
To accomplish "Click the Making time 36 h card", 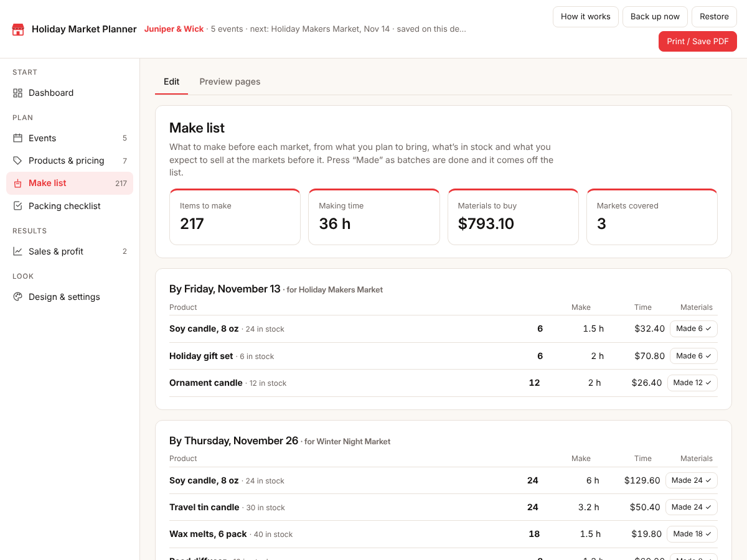I will coord(374,217).
